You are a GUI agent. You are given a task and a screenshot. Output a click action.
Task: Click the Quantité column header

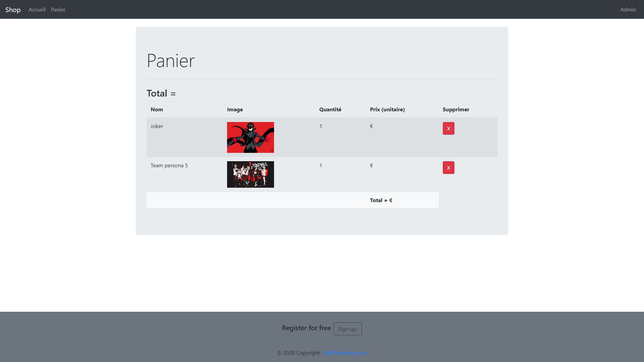330,110
